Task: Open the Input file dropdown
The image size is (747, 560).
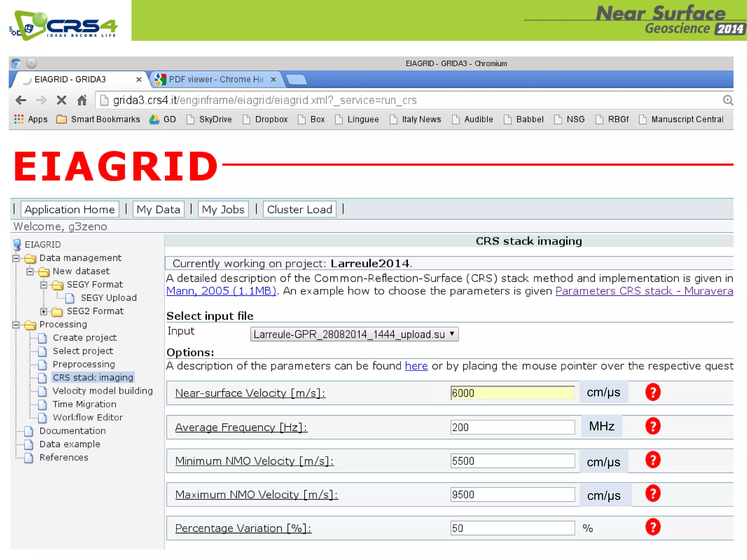Action: point(354,334)
